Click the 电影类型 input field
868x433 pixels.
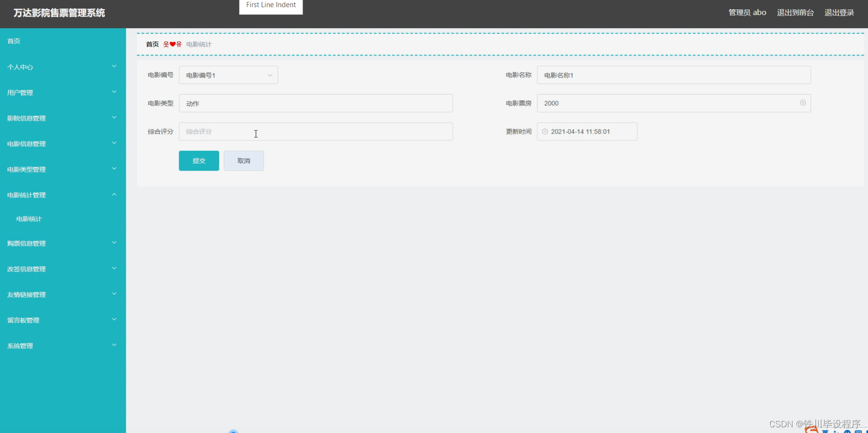(316, 103)
